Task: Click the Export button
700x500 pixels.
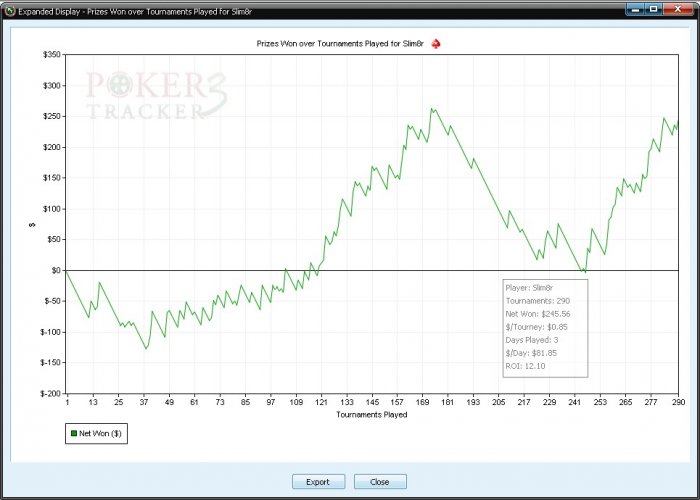Action: click(318, 482)
